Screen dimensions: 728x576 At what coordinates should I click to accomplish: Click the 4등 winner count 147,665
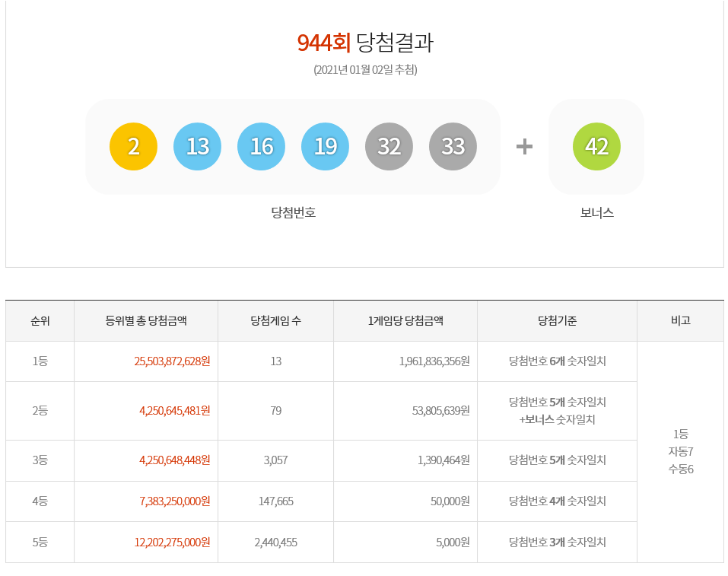[275, 501]
